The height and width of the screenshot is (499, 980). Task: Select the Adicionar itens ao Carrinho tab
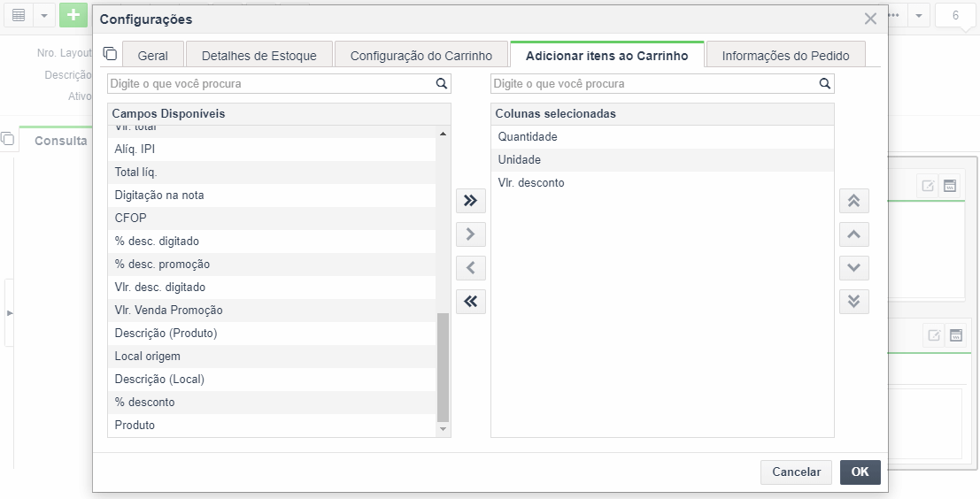tap(607, 55)
